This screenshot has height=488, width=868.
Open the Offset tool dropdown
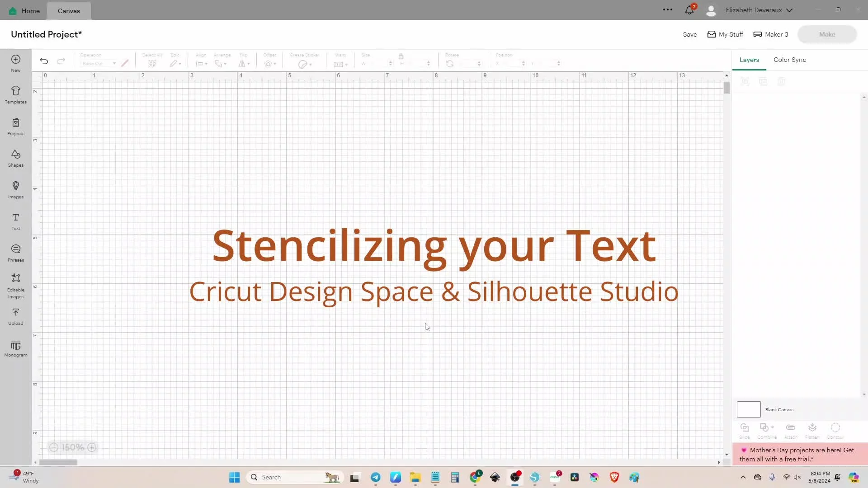[270, 64]
